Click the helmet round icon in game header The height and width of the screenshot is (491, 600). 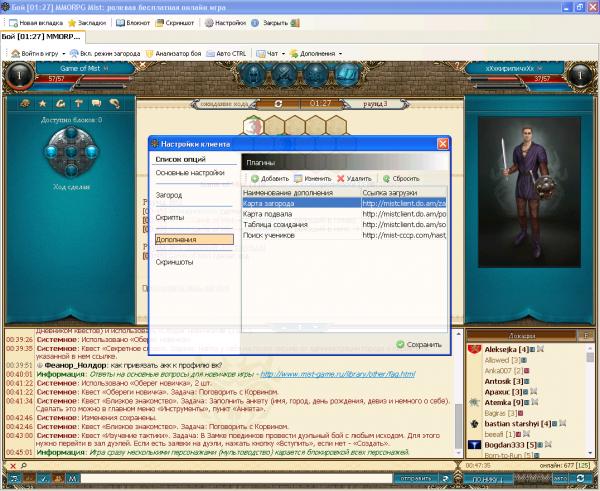click(x=253, y=74)
